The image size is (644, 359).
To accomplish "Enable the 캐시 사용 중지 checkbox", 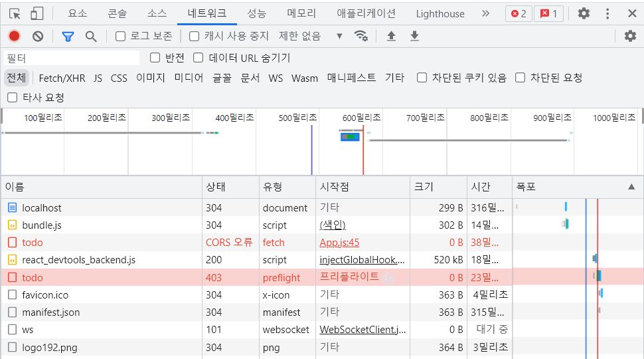I will (x=195, y=37).
